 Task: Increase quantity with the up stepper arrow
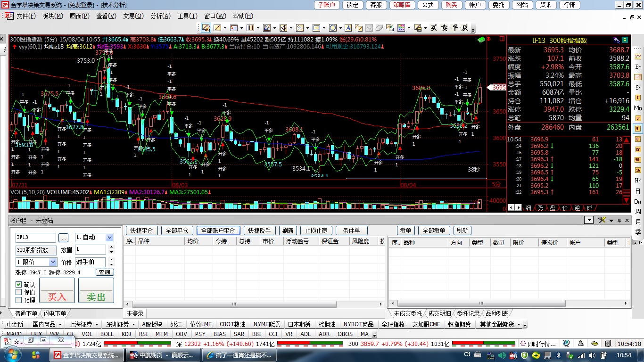(x=111, y=247)
